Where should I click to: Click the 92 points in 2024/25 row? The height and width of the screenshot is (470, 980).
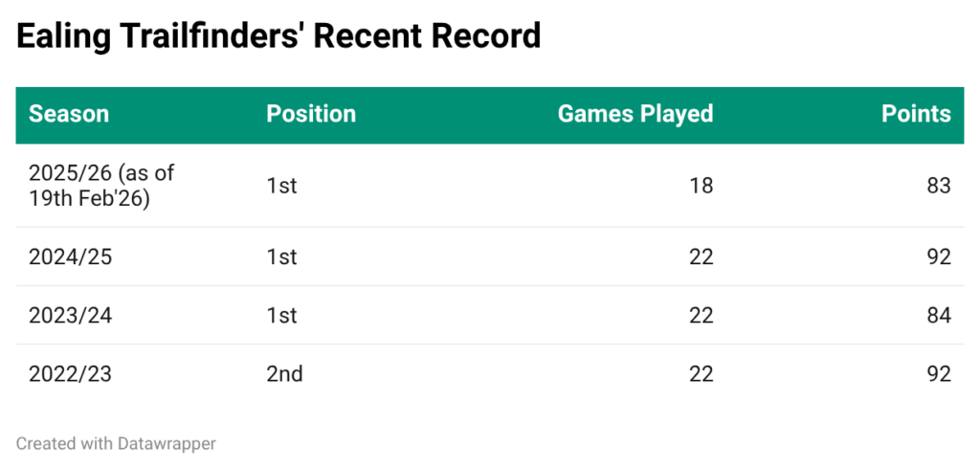(938, 257)
